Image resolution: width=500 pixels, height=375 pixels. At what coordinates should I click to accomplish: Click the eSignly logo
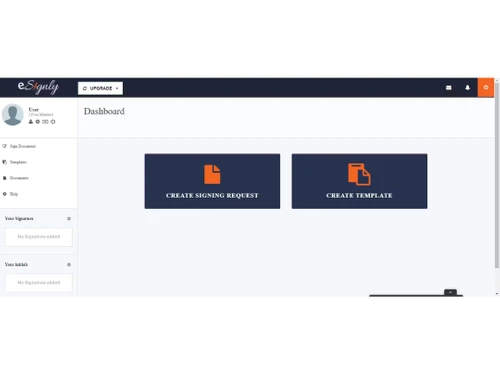tap(38, 87)
